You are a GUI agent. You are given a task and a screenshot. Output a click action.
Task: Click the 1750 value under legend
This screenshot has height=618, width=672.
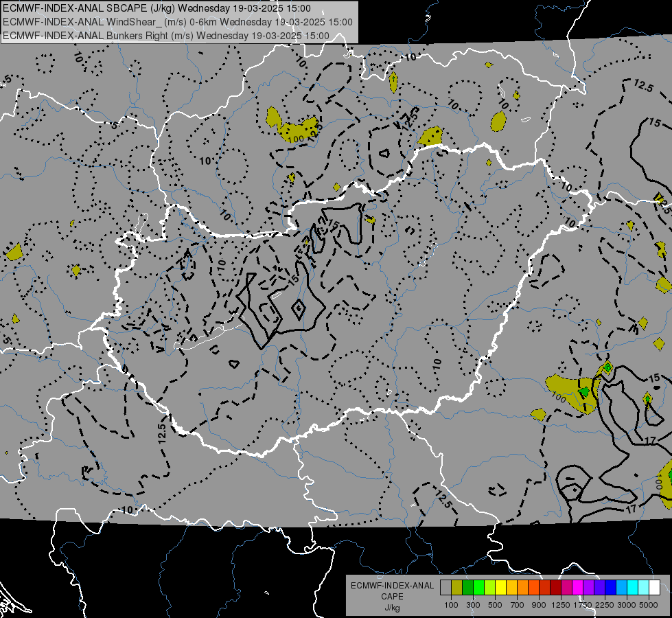tap(583, 605)
